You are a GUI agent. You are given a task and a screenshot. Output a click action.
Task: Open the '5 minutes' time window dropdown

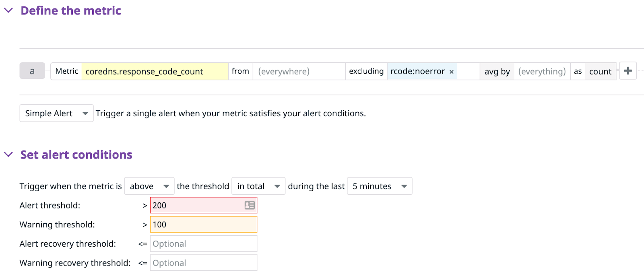[x=380, y=186]
